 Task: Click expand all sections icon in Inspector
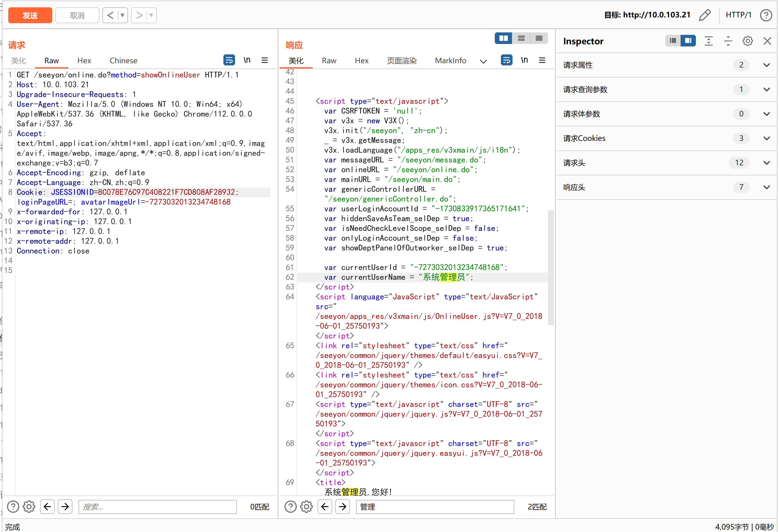tap(708, 41)
